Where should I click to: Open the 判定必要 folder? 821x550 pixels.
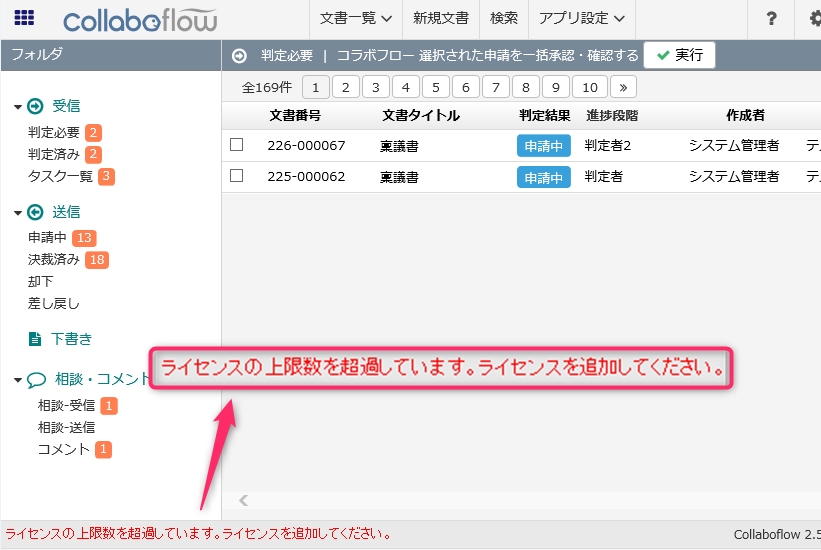(53, 133)
